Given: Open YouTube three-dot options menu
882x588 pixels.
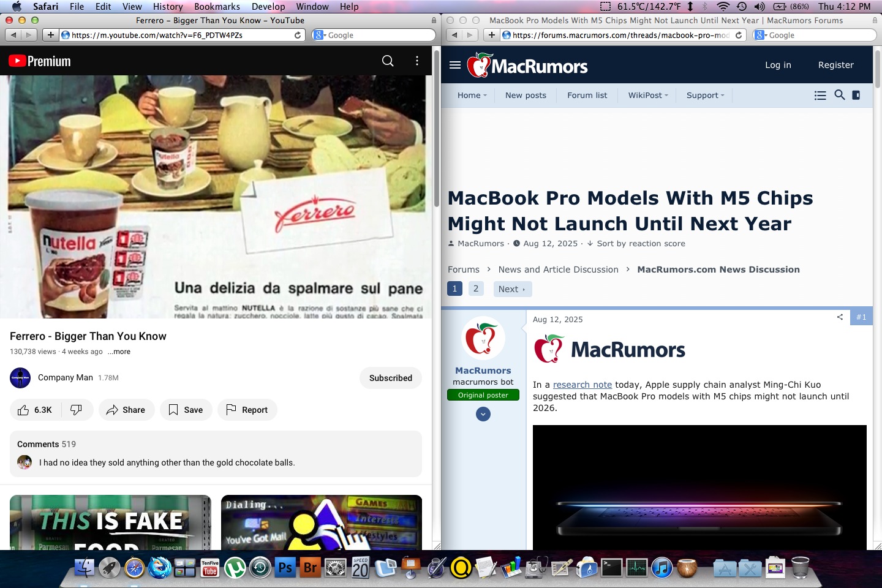Looking at the screenshot, I should coord(417,61).
